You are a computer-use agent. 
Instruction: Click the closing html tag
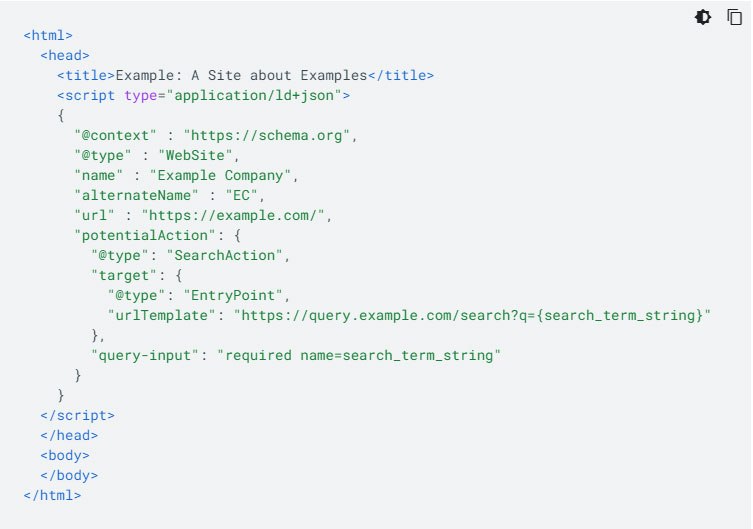point(52,495)
